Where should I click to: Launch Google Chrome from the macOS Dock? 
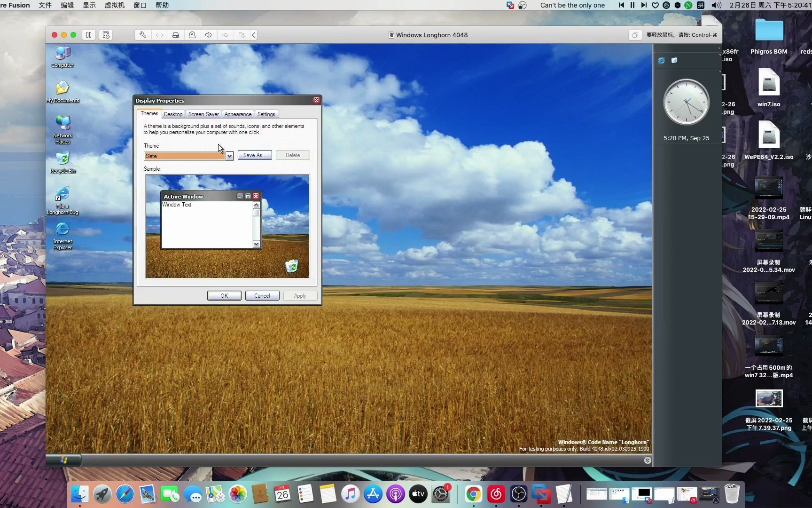point(473,494)
